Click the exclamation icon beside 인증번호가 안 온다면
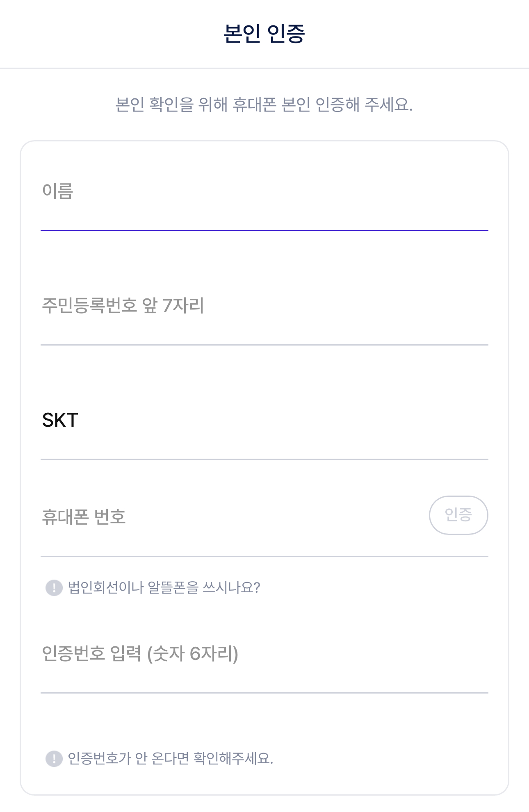529x812 pixels. click(x=54, y=759)
